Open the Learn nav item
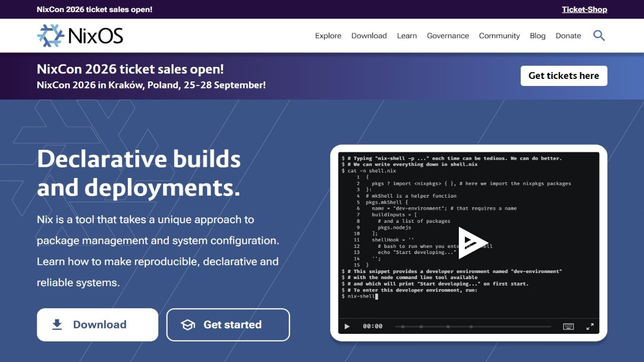The height and width of the screenshot is (362, 644). (407, 36)
